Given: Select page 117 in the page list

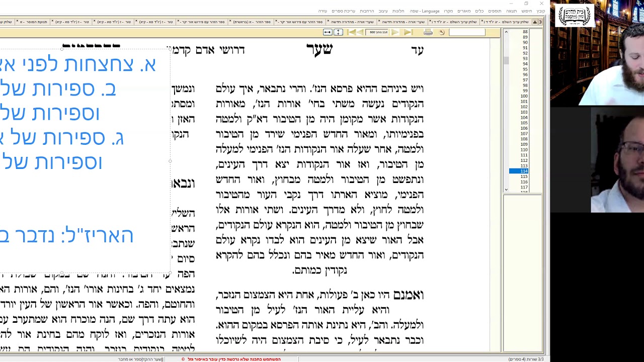Looking at the screenshot, I should tap(524, 188).
